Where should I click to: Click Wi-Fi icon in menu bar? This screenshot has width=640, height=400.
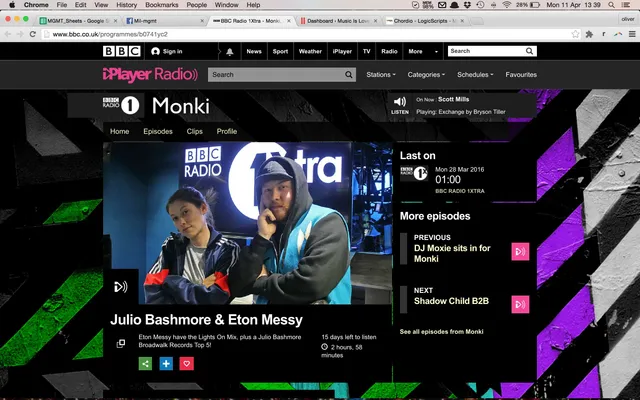tap(507, 5)
